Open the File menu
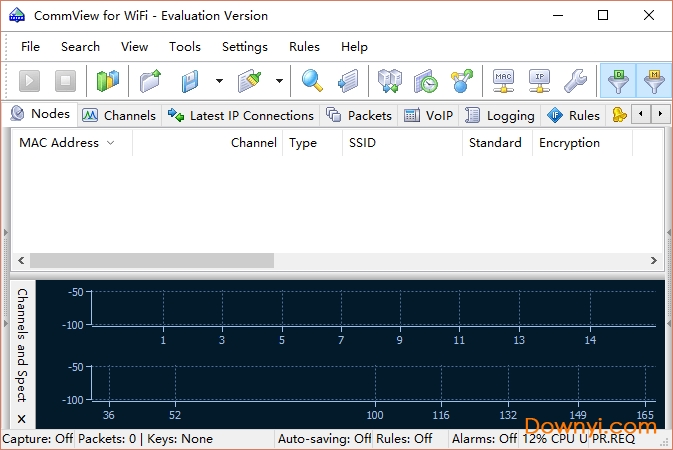The image size is (673, 450). coord(30,46)
